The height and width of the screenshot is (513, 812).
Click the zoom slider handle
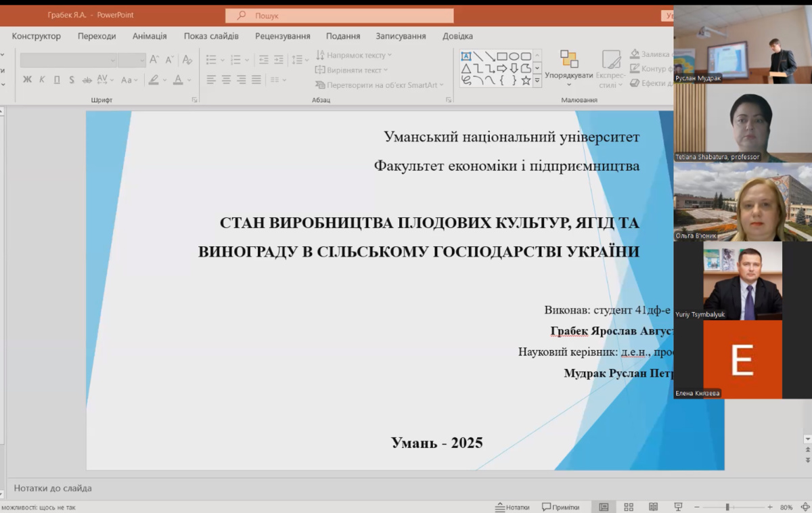(727, 507)
